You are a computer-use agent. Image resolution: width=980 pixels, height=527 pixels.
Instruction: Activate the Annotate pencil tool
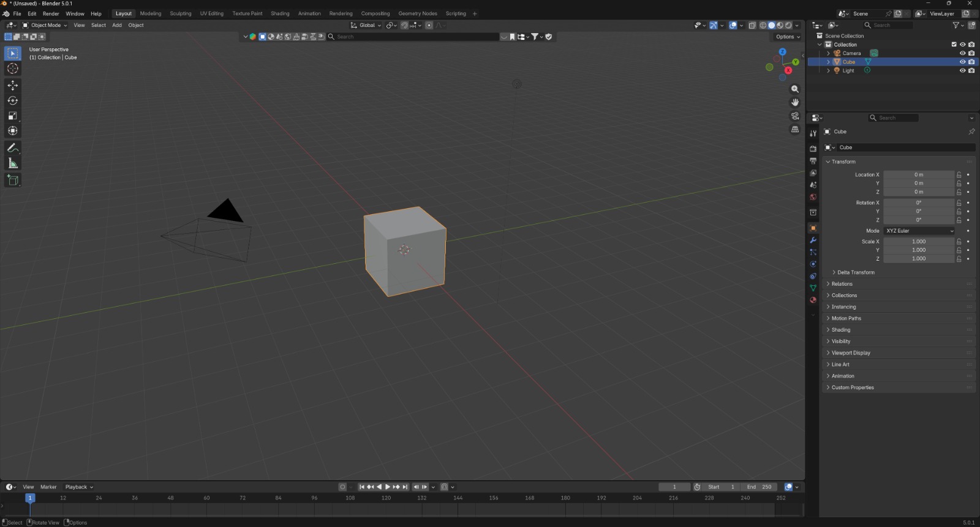(x=13, y=148)
